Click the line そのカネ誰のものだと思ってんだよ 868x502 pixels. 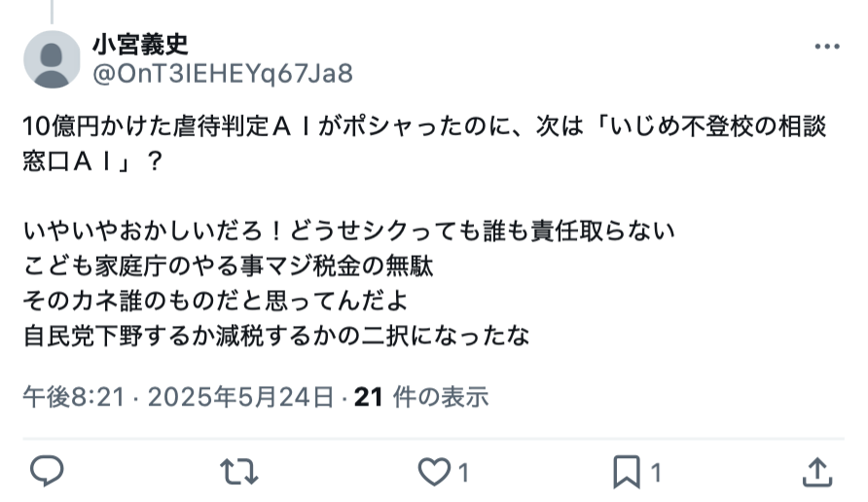pyautogui.click(x=215, y=301)
